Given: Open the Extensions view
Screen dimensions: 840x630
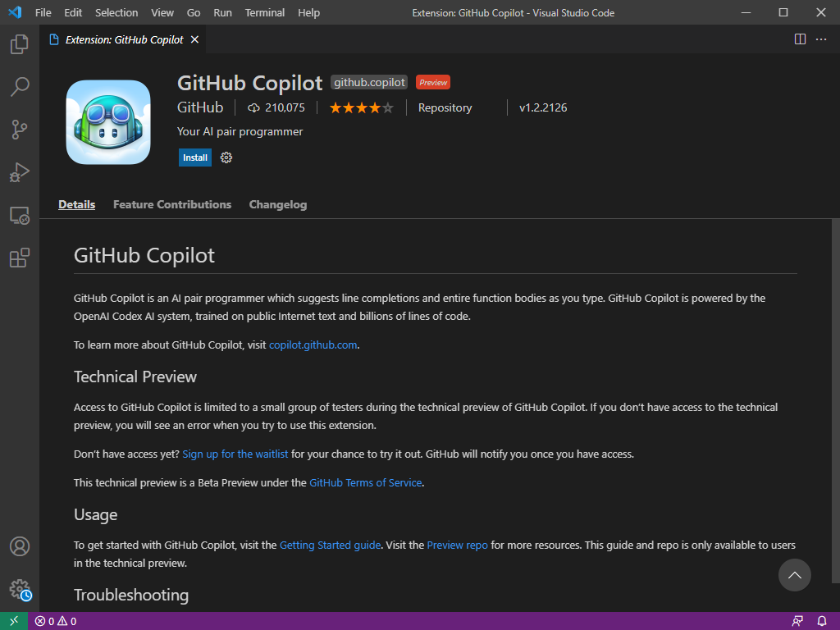Looking at the screenshot, I should (20, 258).
